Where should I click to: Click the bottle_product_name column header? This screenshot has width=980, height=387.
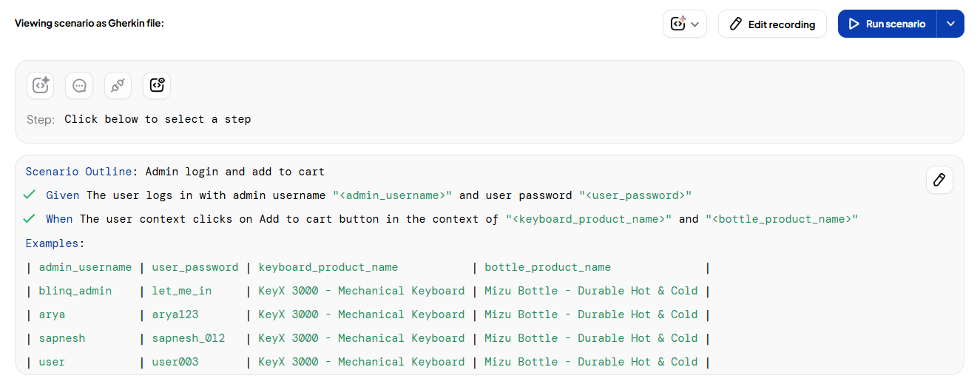(548, 267)
